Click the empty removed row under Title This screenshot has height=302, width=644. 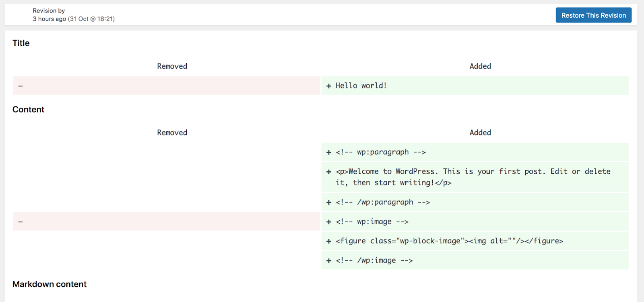(x=167, y=86)
